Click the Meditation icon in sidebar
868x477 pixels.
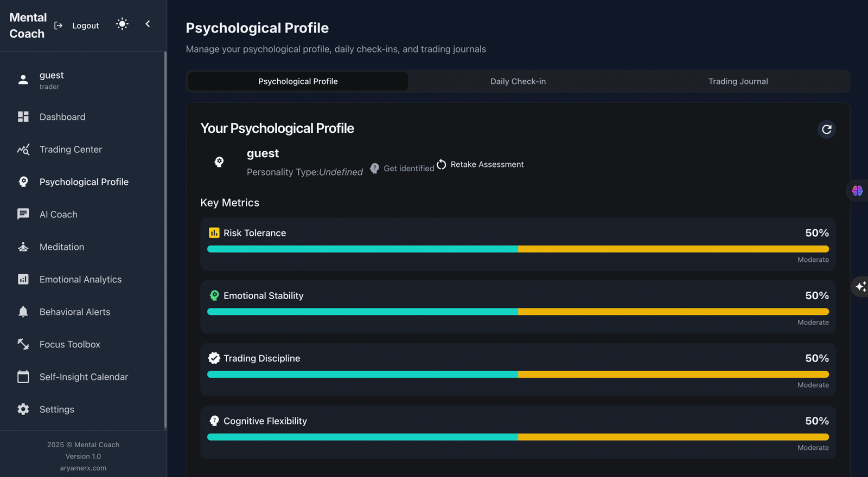(x=23, y=247)
